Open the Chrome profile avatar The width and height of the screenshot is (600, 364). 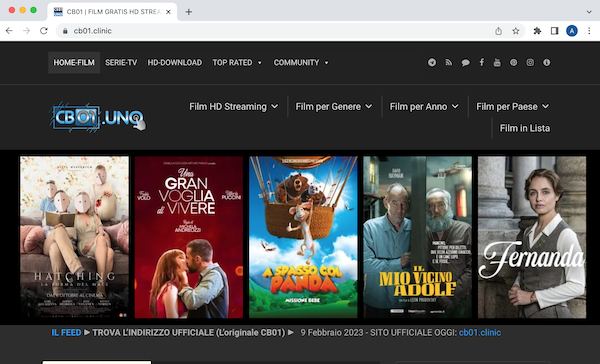tap(572, 31)
